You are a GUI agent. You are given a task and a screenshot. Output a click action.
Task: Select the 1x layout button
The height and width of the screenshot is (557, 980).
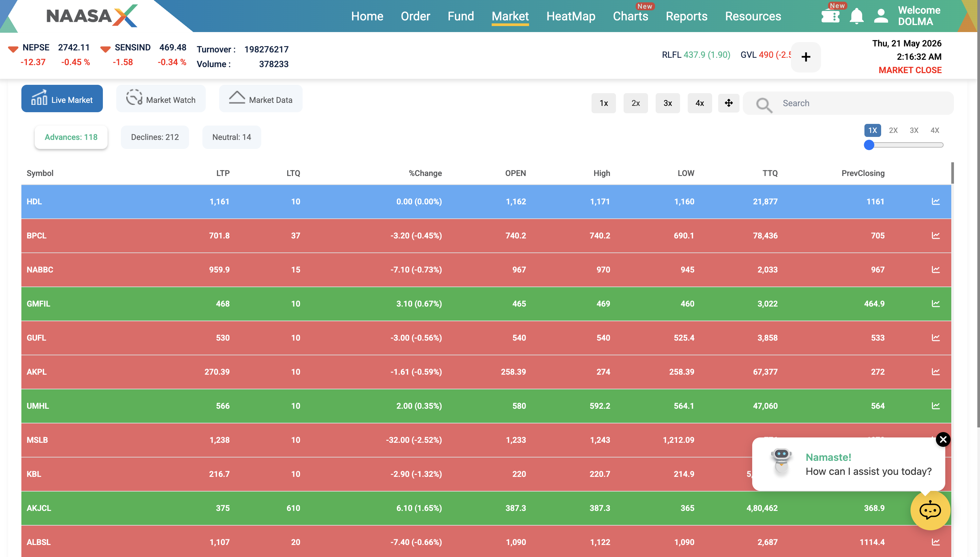604,103
